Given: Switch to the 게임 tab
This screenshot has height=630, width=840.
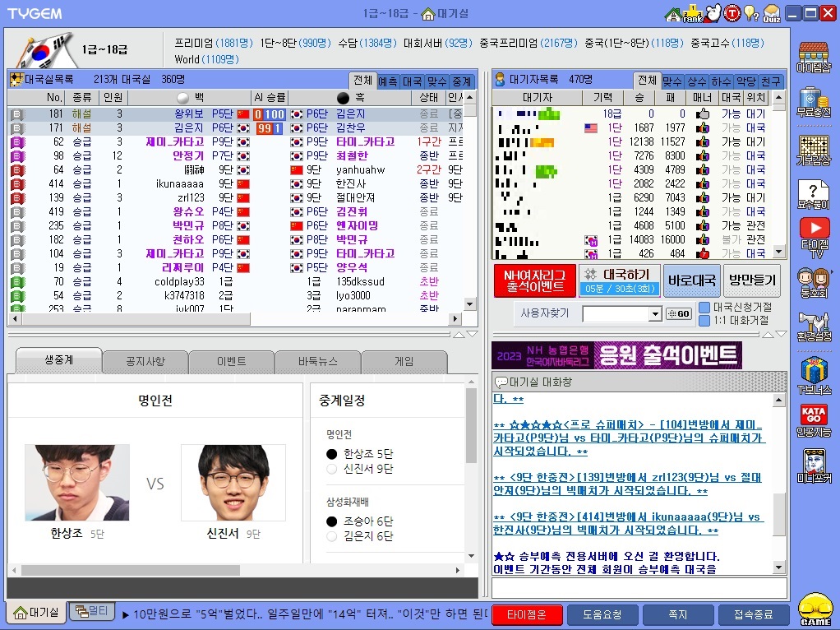Looking at the screenshot, I should point(404,362).
